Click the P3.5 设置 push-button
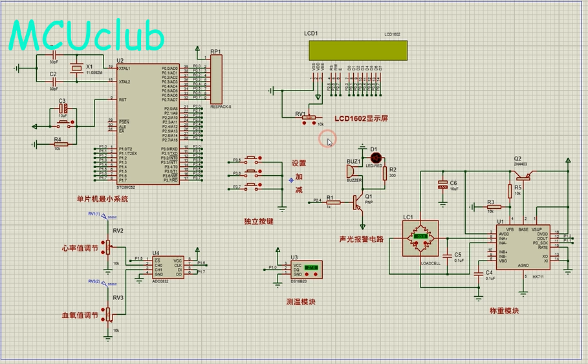 (x=251, y=160)
